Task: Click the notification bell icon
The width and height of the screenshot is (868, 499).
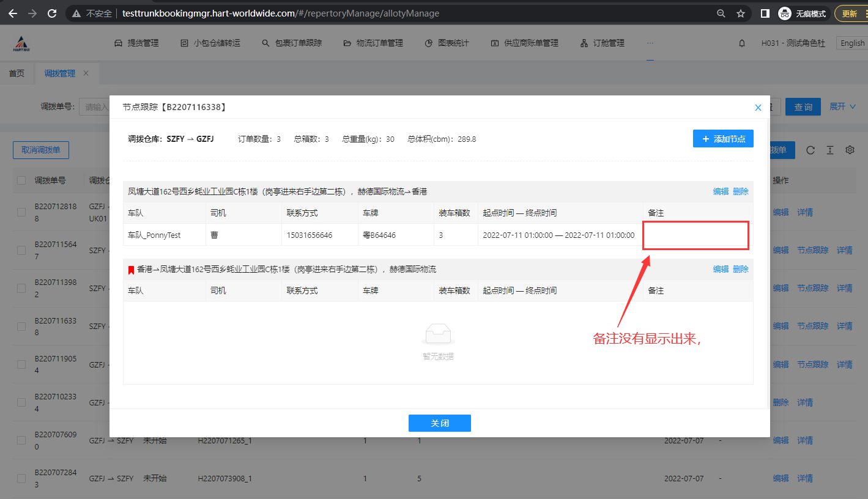Action: pos(742,43)
